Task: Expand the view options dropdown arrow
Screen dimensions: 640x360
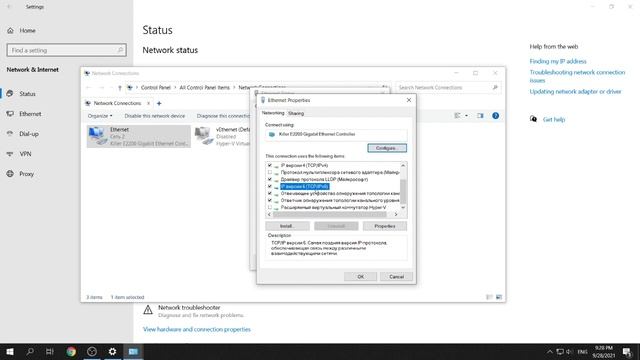Action: [x=467, y=116]
